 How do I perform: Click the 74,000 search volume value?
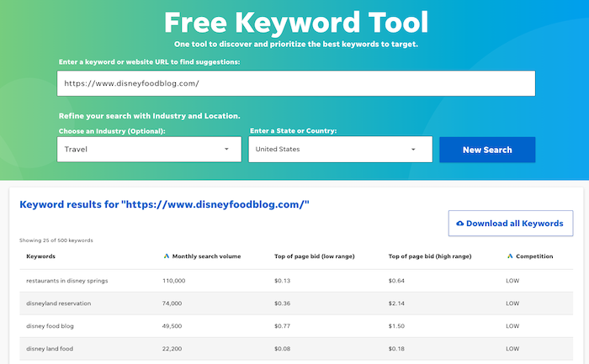pos(172,303)
